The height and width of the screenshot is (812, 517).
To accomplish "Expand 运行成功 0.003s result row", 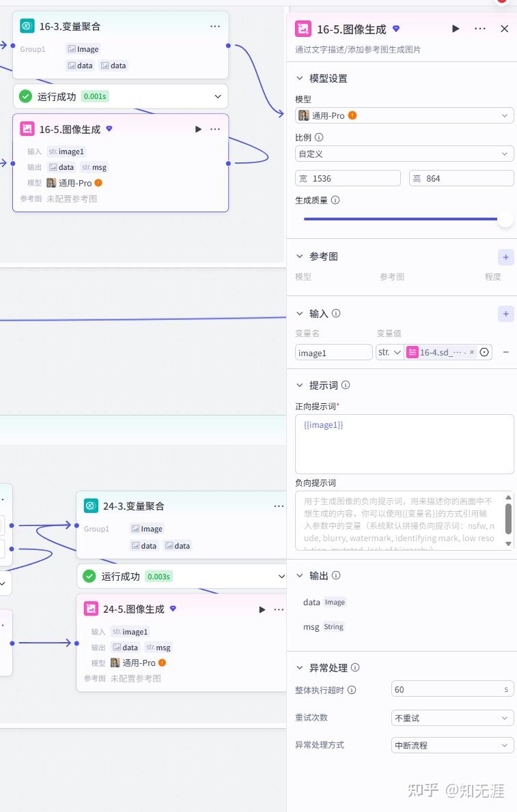I will [281, 576].
